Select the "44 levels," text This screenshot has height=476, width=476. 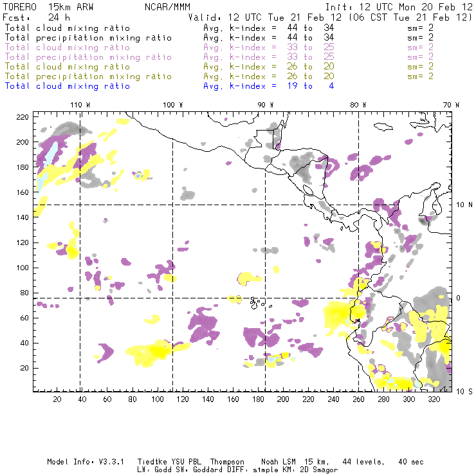363,462
